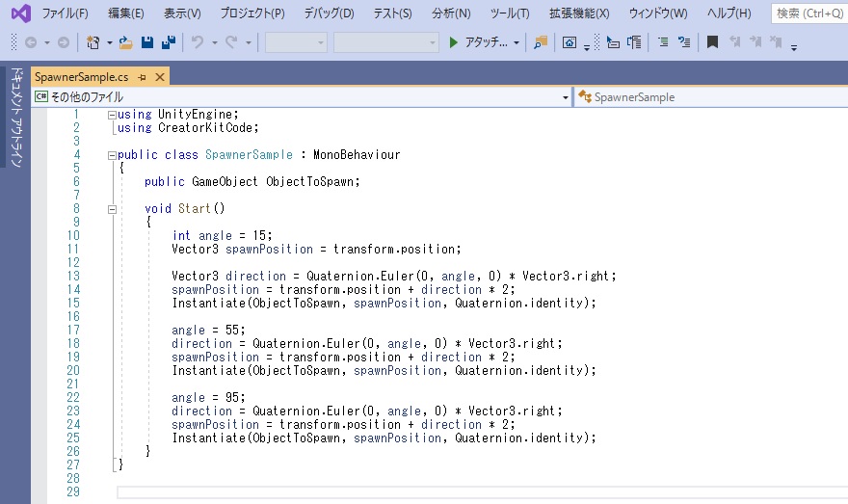848x504 pixels.
Task: Open toolbar options arrow beside house icon
Action: tap(587, 47)
